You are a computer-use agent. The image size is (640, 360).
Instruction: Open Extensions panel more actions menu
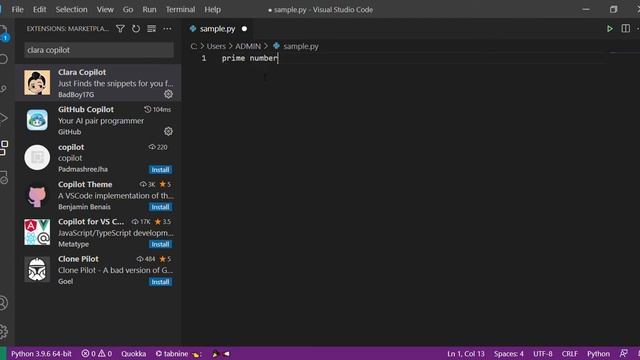[167, 29]
